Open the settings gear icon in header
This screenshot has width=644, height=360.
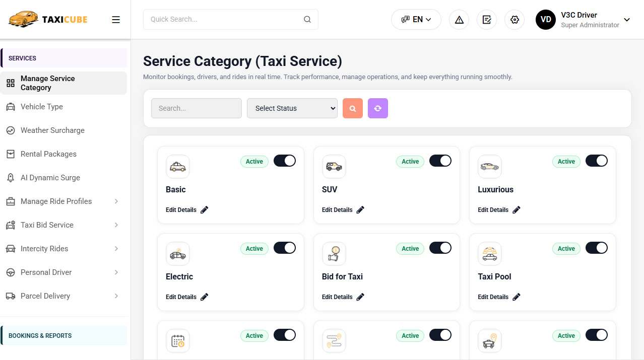[514, 20]
